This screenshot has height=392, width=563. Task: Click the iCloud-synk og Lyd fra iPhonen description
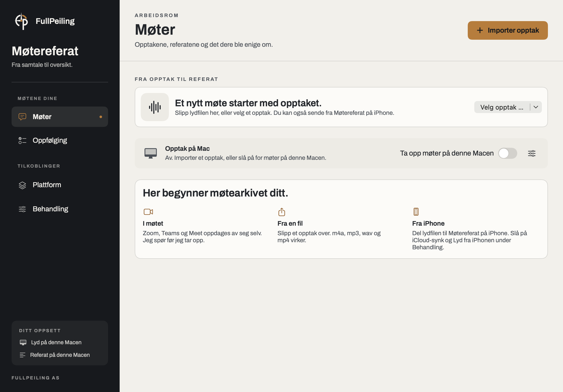click(470, 240)
